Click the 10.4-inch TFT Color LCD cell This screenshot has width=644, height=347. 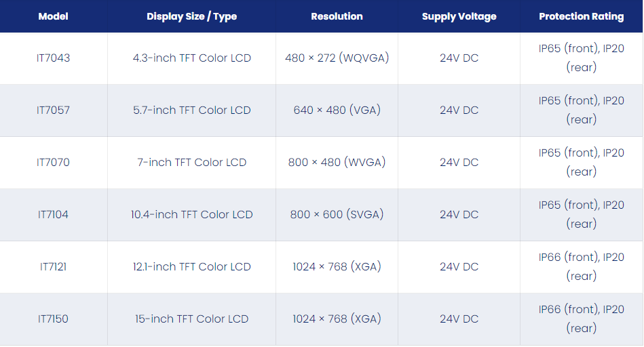[192, 214]
